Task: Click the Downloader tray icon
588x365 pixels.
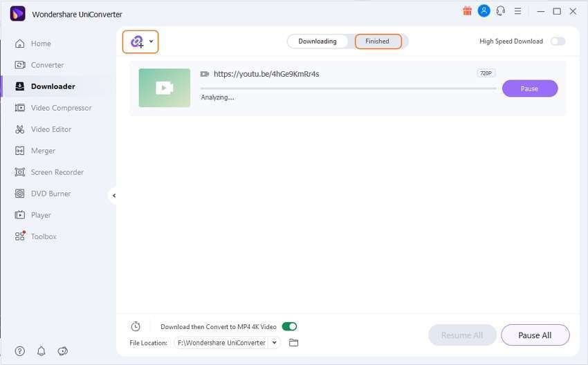Action: [19, 86]
